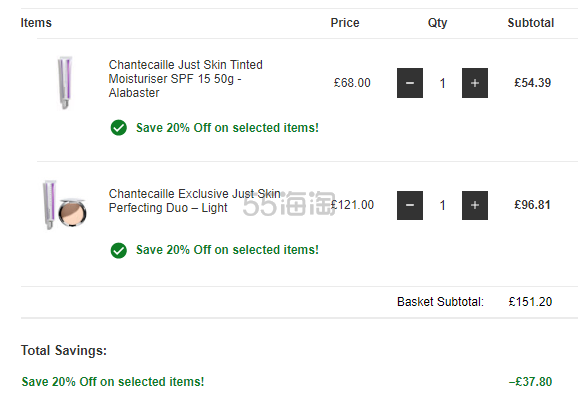Screen dimensions: 578x408
Task: Click quantity value of Perfecting Duo
Action: coord(442,205)
